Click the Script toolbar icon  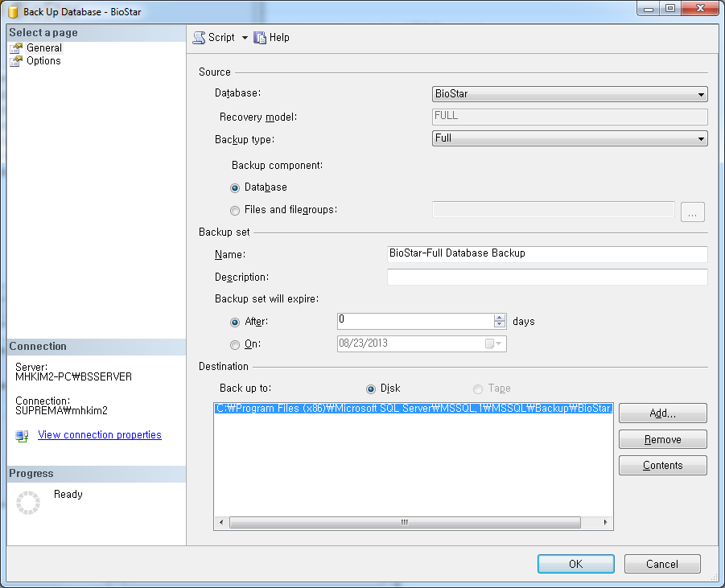pyautogui.click(x=199, y=38)
